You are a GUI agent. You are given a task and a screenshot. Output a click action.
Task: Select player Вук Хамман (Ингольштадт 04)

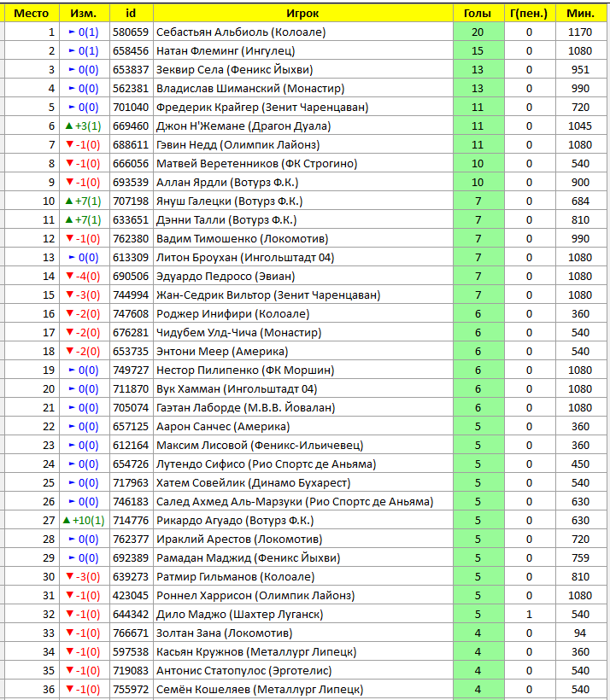pyautogui.click(x=237, y=388)
